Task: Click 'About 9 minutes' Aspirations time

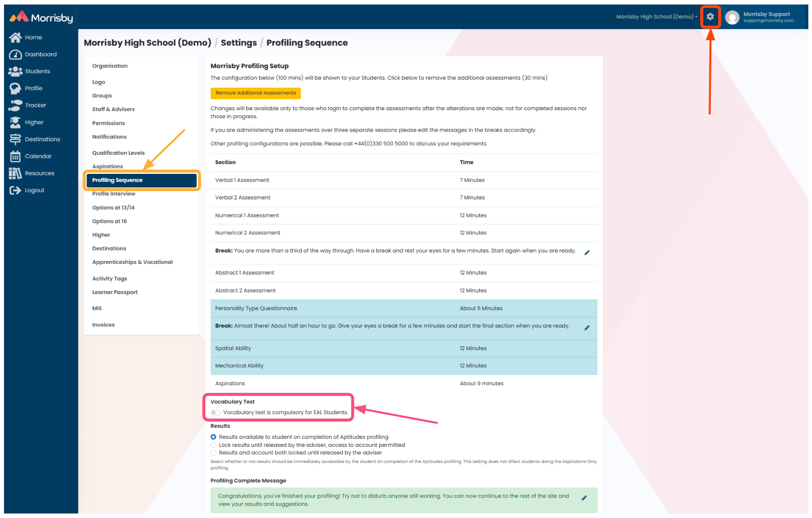Action: 482,384
